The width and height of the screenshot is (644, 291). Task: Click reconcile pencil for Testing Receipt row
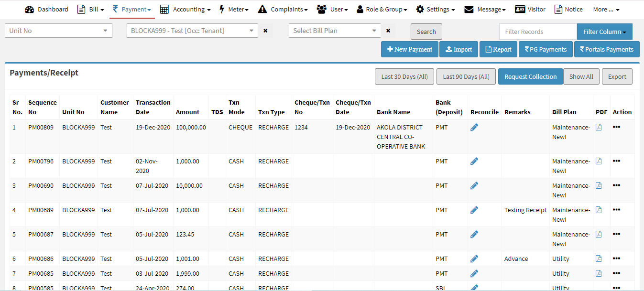474,210
